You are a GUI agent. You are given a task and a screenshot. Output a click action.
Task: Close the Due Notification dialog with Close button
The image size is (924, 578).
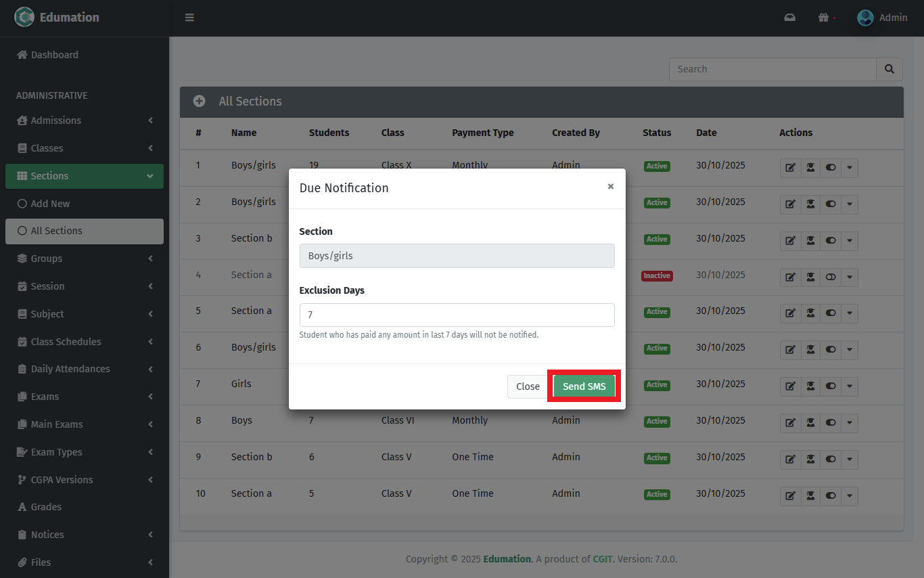[x=528, y=386]
